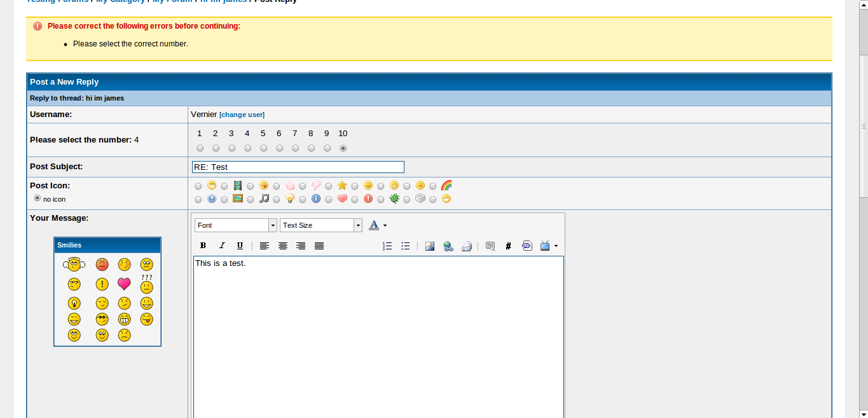Insert the toothy grin smiley
This screenshot has width=868, height=418.
click(124, 319)
